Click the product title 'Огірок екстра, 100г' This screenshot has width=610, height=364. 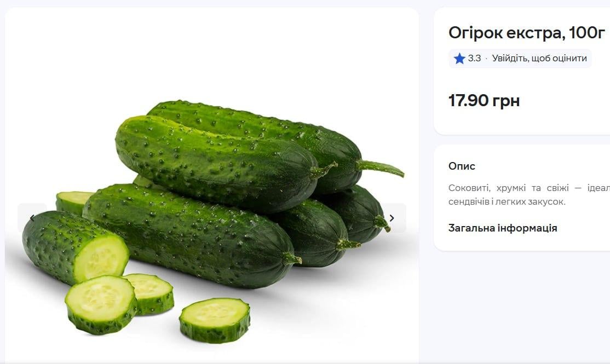(x=526, y=33)
